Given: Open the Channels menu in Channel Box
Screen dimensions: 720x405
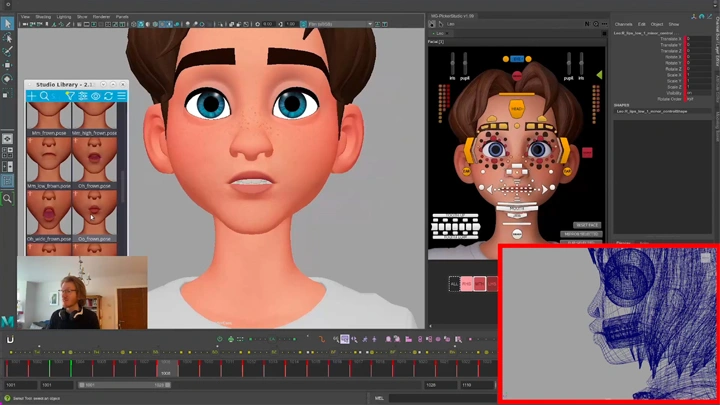Looking at the screenshot, I should coord(623,24).
